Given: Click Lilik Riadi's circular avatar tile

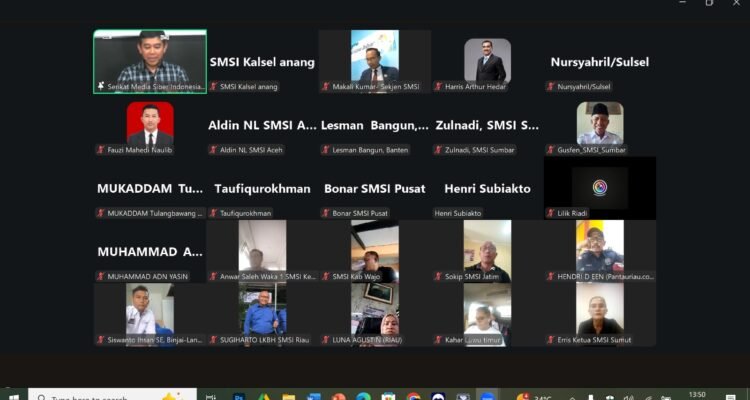Looking at the screenshot, I should pyautogui.click(x=599, y=187).
